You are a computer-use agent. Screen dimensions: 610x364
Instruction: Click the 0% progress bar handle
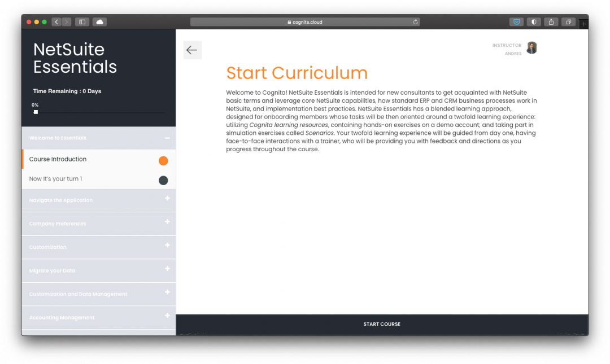tap(36, 112)
